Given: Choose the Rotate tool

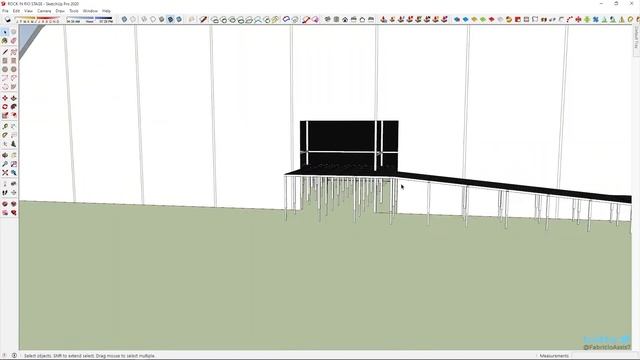Looking at the screenshot, I should (x=5, y=107).
